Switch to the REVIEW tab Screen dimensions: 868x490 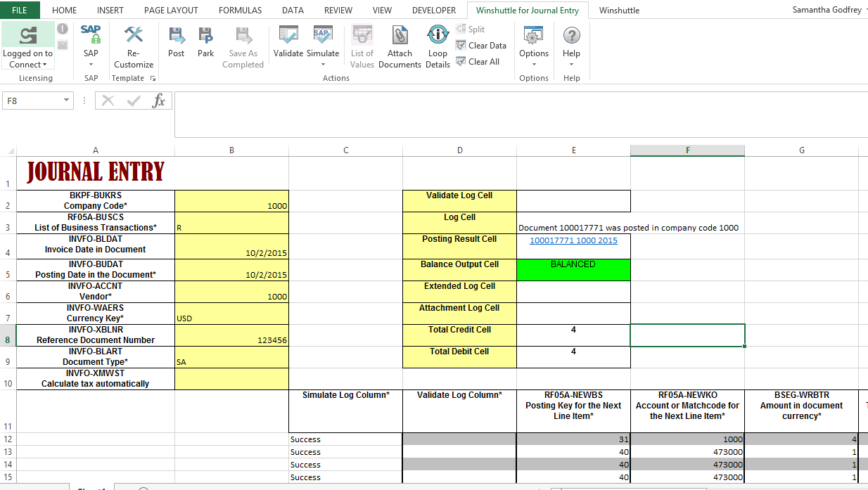tap(338, 10)
